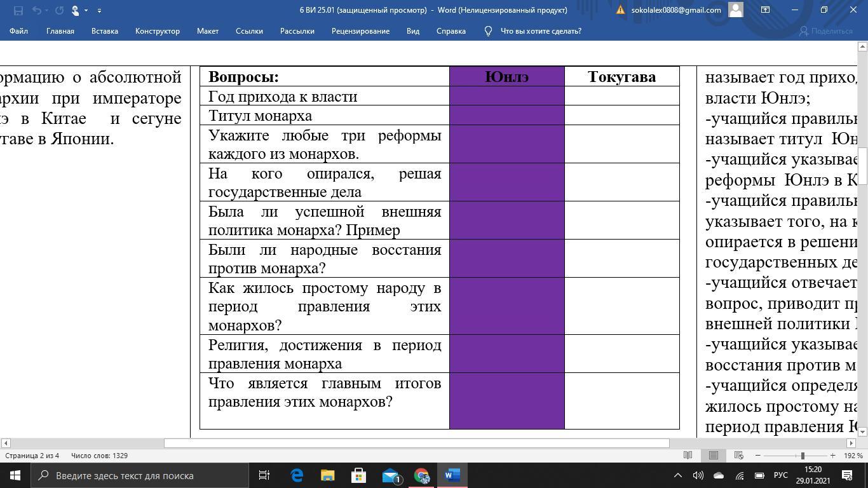Screen dimensions: 868x488
Task: Switch to the Справка tab
Action: click(x=451, y=31)
